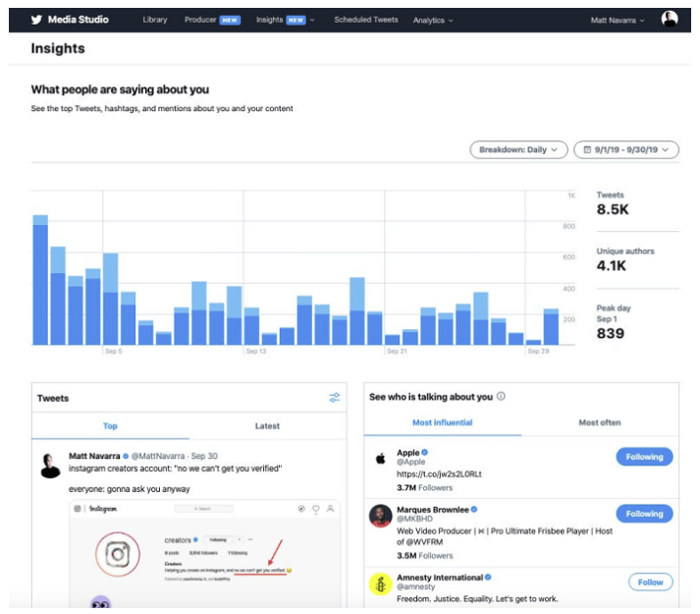Click the Sep 13 axis label
This screenshot has height=614, width=700.
[256, 352]
